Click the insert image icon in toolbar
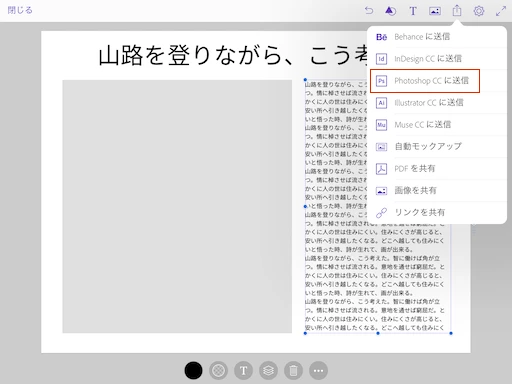 pyautogui.click(x=435, y=11)
